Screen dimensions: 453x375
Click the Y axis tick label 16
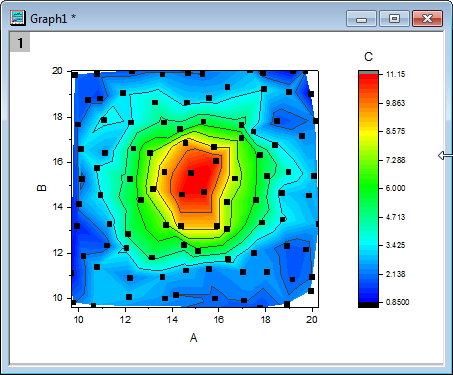(58, 162)
